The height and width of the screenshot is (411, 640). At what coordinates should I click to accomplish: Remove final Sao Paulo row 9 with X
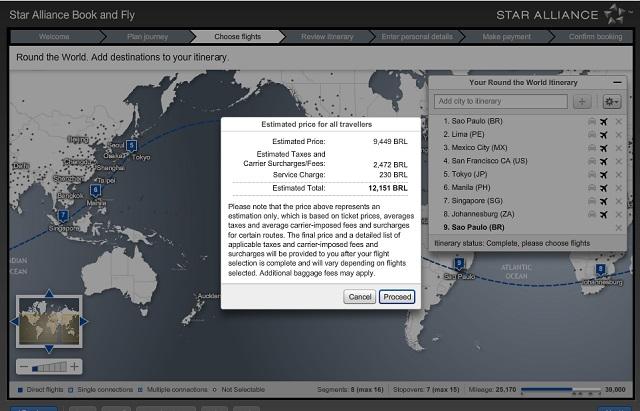[618, 228]
